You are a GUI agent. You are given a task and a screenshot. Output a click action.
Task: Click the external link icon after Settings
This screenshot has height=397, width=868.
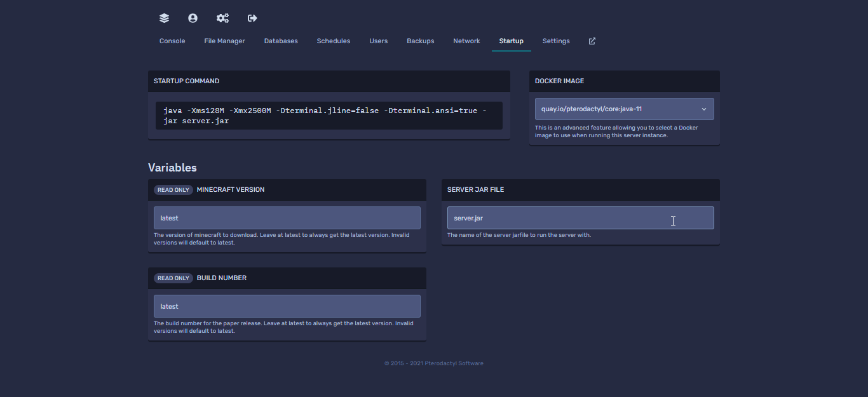tap(592, 41)
